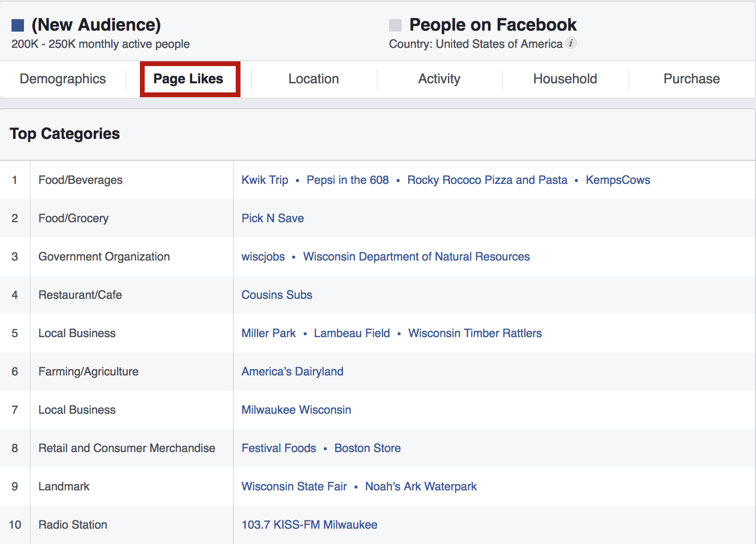The height and width of the screenshot is (544, 756).
Task: Click Wisconsin Department of Natural Resources link
Action: point(416,257)
